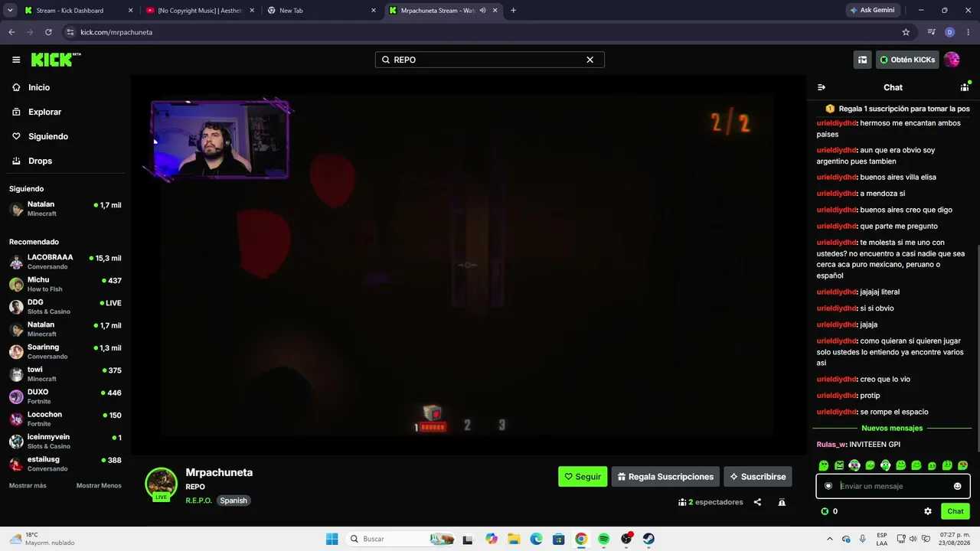Open the taskbar volume control

tap(915, 539)
